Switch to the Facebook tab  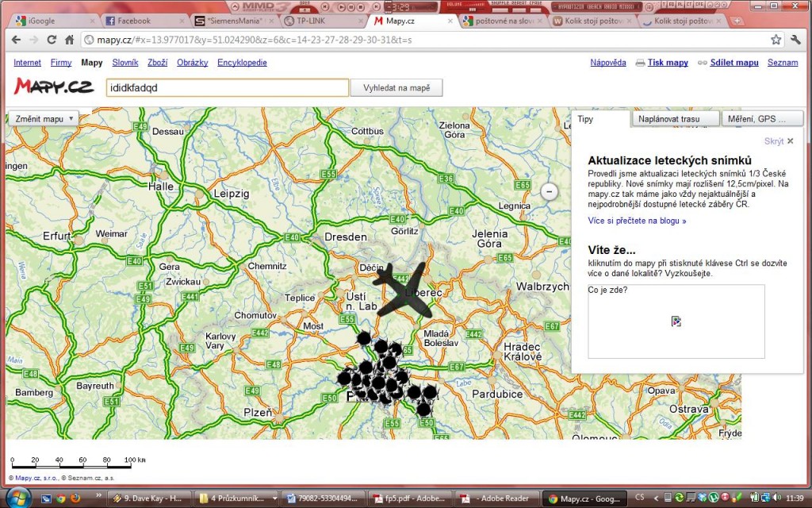coord(144,21)
